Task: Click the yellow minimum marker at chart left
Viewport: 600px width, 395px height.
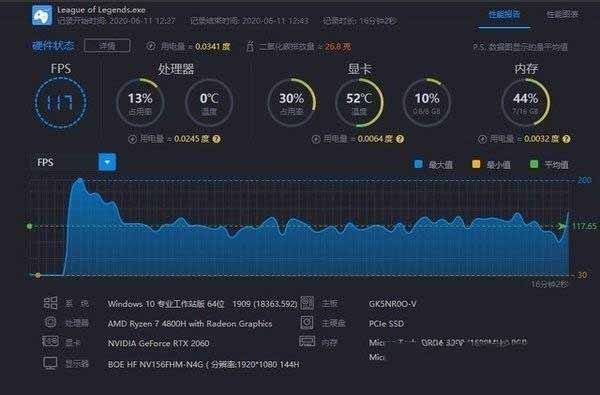Action: click(38, 275)
